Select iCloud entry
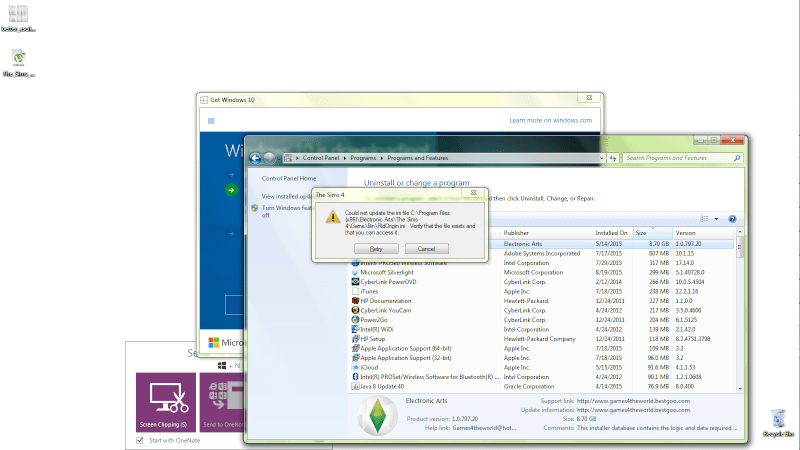Viewport: 800px width, 450px height. point(369,367)
